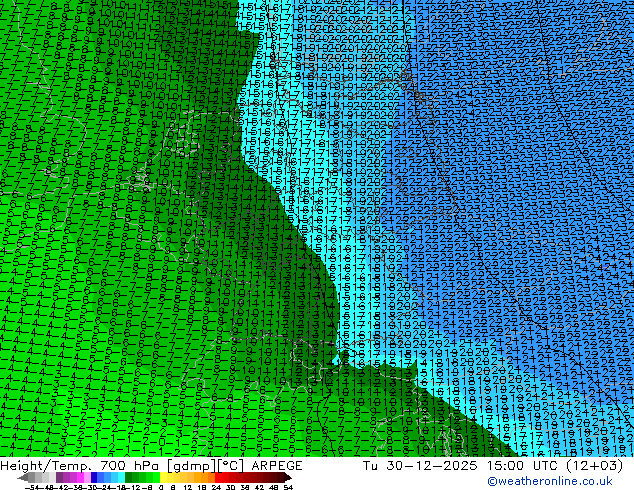Select the cyan swatch in the temperature legend

click(x=121, y=478)
